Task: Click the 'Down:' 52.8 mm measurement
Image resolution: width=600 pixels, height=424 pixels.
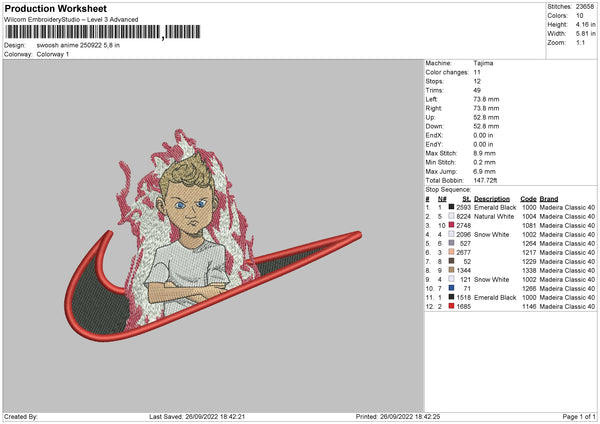Action: [486, 126]
